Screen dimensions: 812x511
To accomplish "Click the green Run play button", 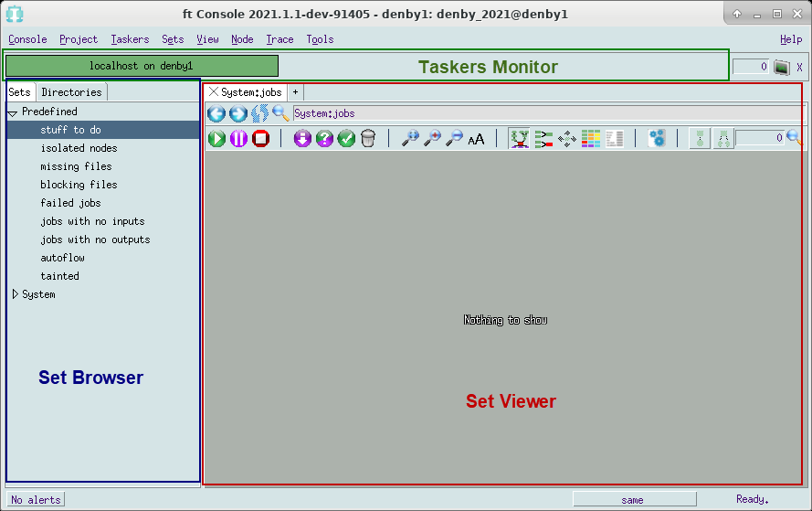I will 216,138.
